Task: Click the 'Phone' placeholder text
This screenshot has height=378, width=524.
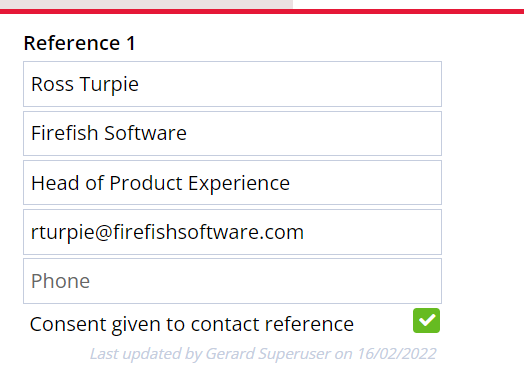Action: point(60,281)
